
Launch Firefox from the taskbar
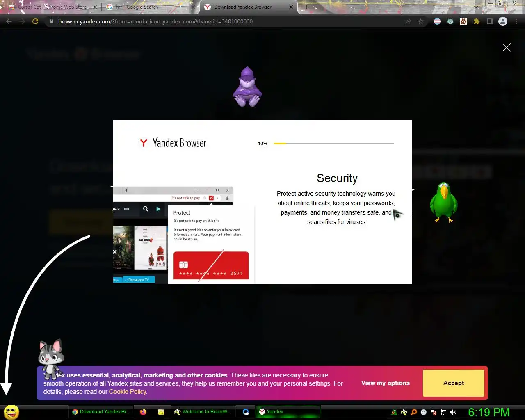tap(143, 412)
